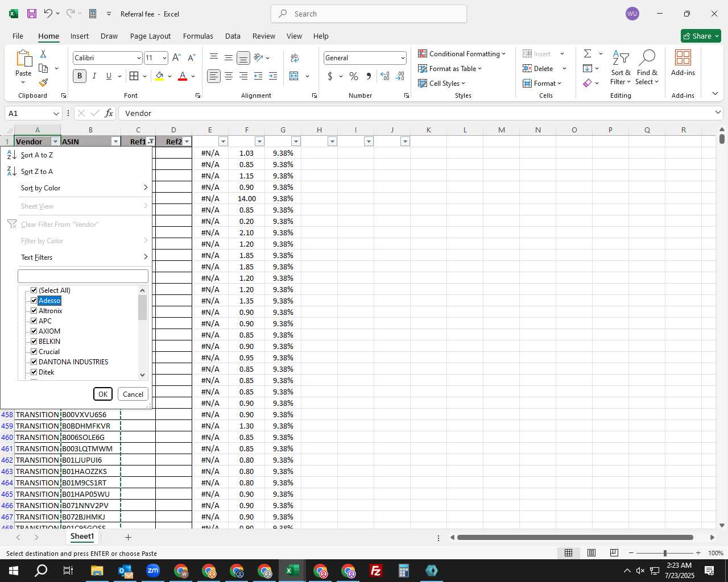This screenshot has height=582, width=728.
Task: Open the Insert ribbon tab
Action: click(x=80, y=36)
